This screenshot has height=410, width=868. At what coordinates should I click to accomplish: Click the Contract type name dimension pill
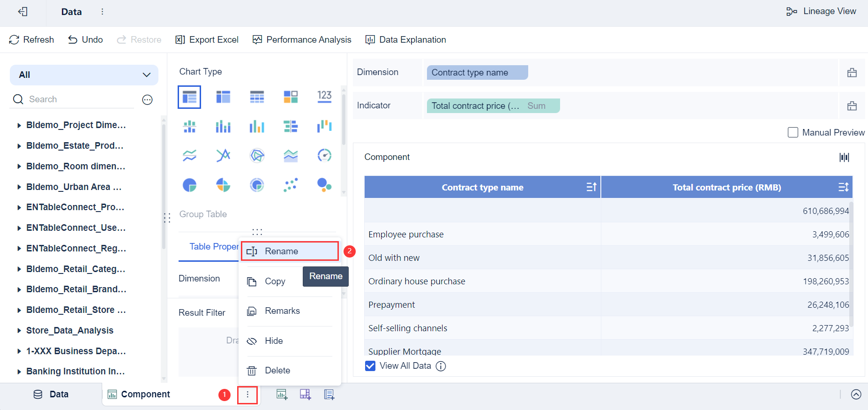[477, 72]
